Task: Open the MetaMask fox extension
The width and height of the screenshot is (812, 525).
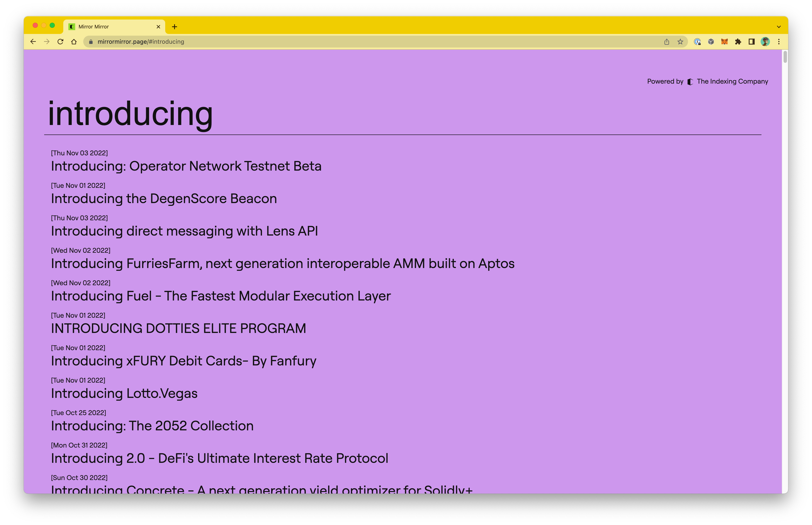Action: tap(724, 42)
